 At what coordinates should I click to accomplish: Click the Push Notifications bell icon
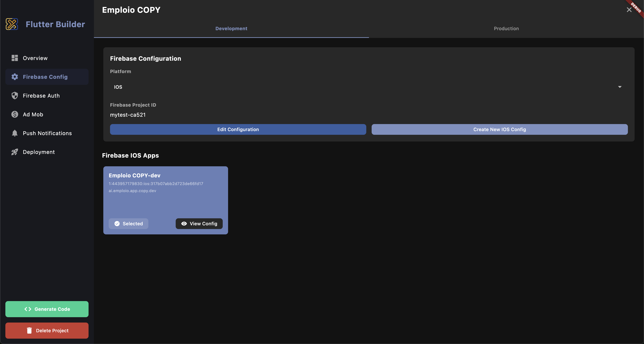tap(15, 133)
